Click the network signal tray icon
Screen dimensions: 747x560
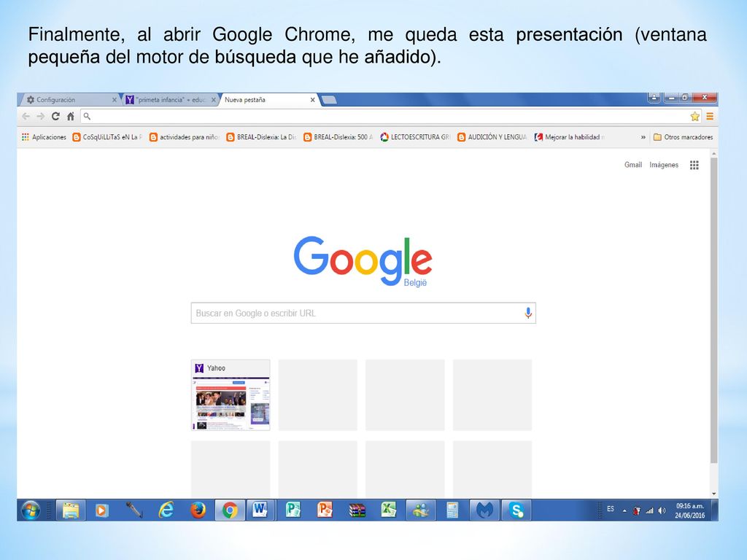click(649, 510)
